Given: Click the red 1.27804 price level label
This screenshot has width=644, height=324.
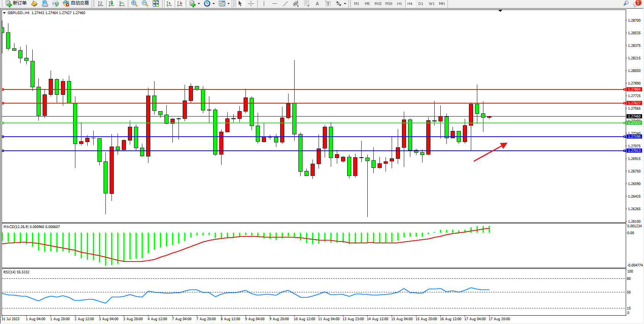Looking at the screenshot, I should click(x=634, y=89).
